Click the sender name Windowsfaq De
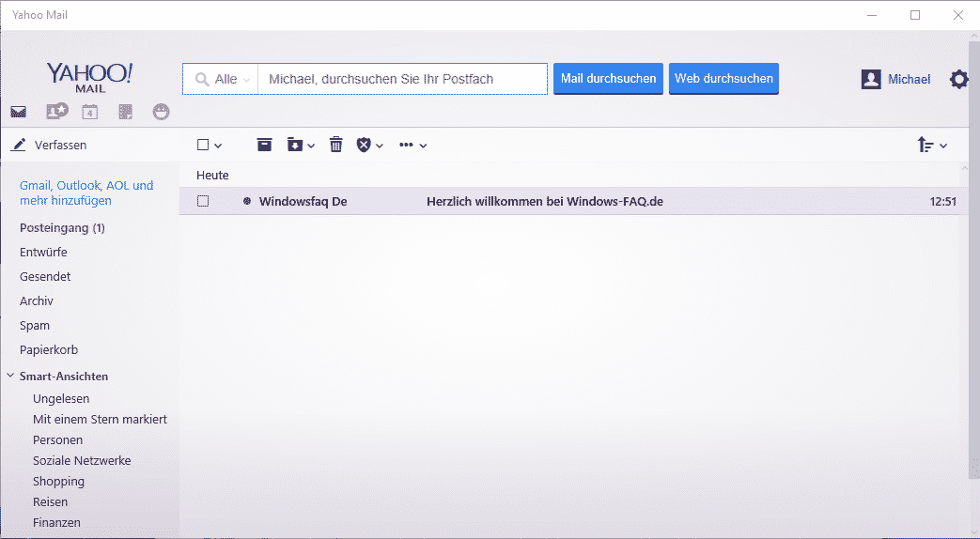 coord(303,201)
